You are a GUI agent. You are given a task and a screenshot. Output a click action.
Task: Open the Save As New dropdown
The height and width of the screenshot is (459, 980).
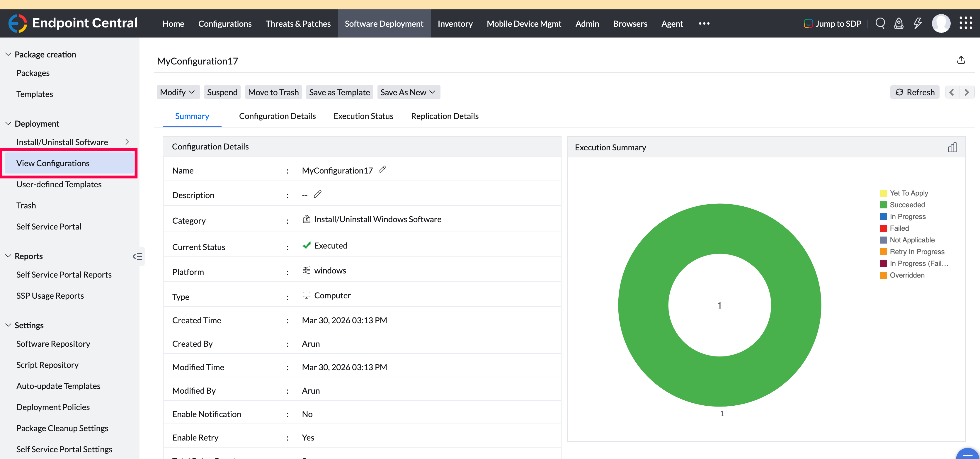tap(408, 92)
